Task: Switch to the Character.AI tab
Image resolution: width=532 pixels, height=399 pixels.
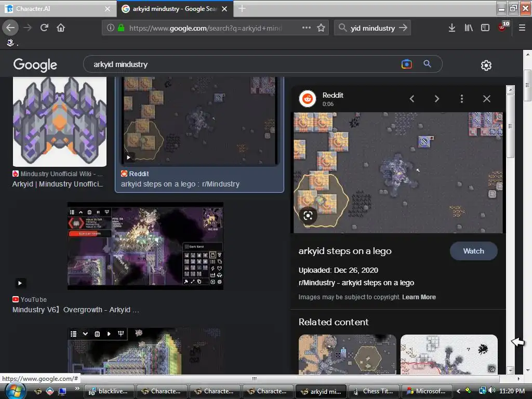Action: [58, 9]
